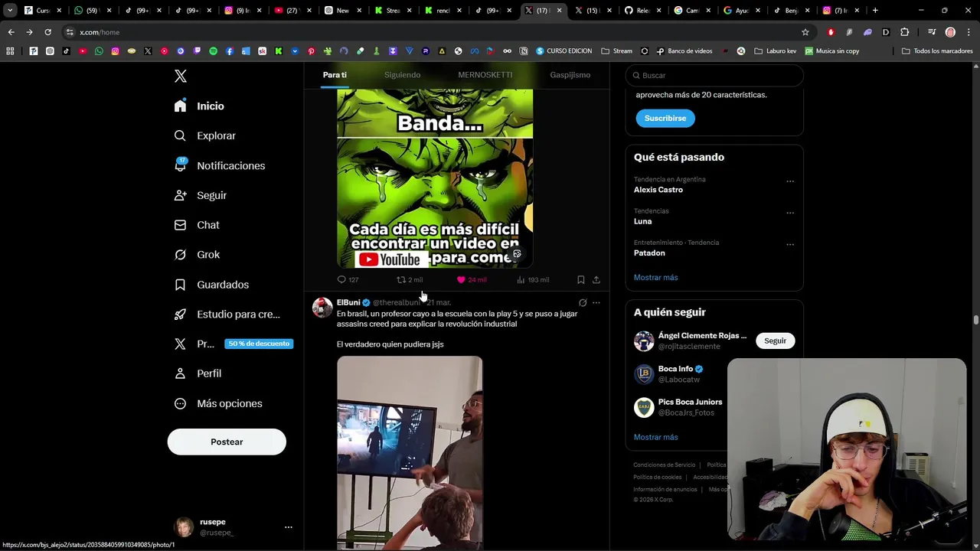
Task: Open more options on ElBuni post
Action: click(596, 302)
